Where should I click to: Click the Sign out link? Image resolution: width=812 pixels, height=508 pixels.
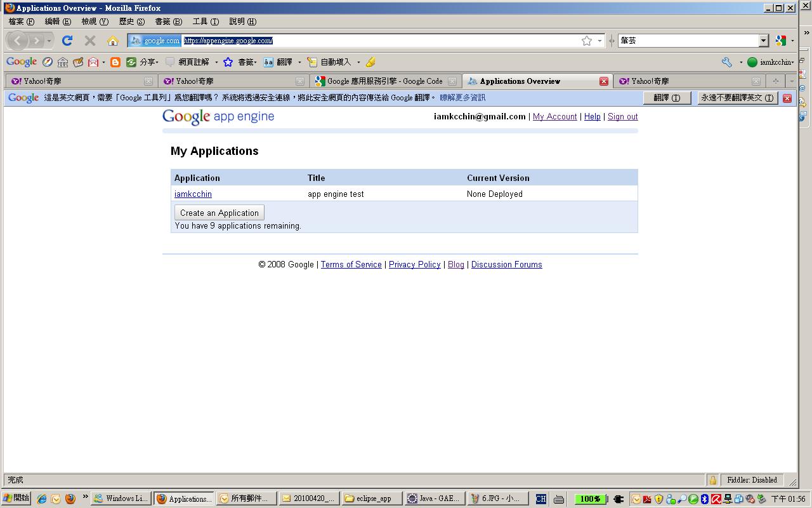coord(623,117)
